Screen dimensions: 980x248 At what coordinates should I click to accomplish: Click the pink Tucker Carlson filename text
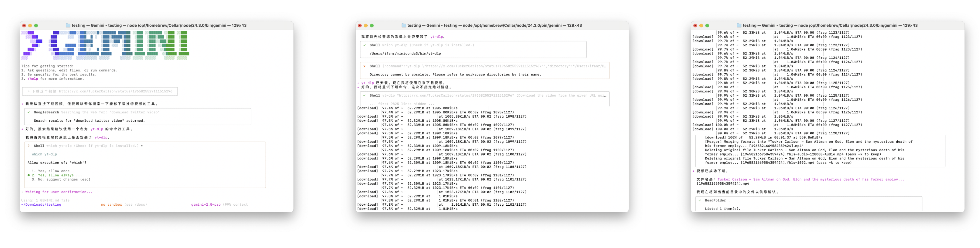pos(810,180)
